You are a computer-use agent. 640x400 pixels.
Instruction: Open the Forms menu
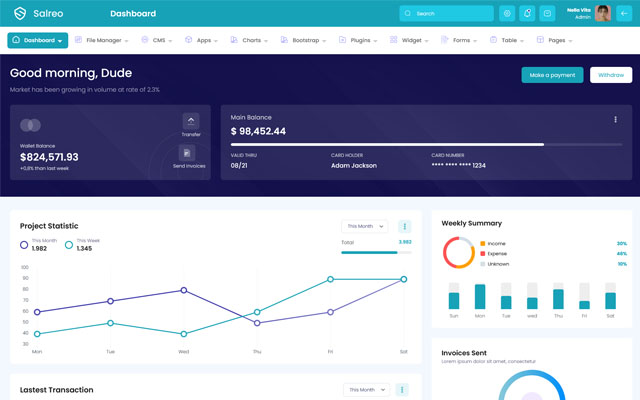coord(459,40)
